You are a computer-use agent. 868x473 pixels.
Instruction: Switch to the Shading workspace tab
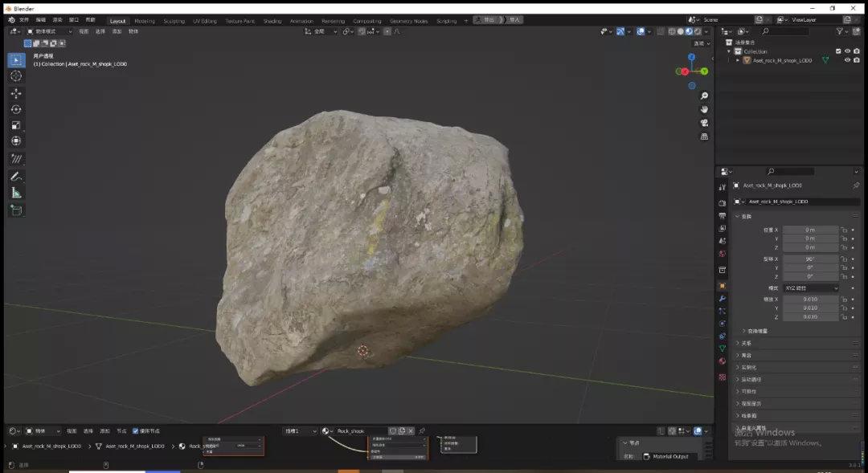[272, 22]
